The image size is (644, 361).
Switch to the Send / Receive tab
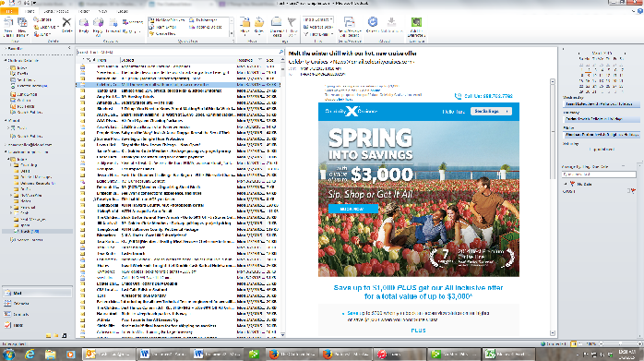point(56,11)
